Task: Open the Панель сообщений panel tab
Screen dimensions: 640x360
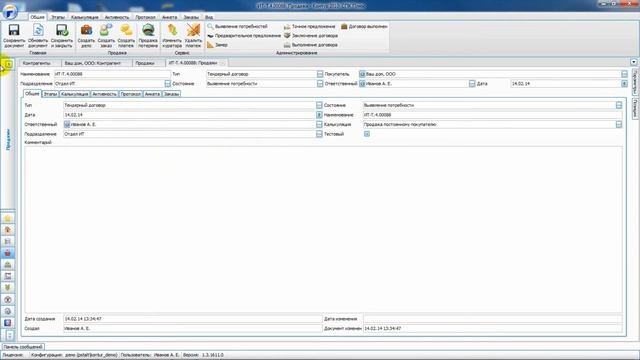Action: point(23,347)
